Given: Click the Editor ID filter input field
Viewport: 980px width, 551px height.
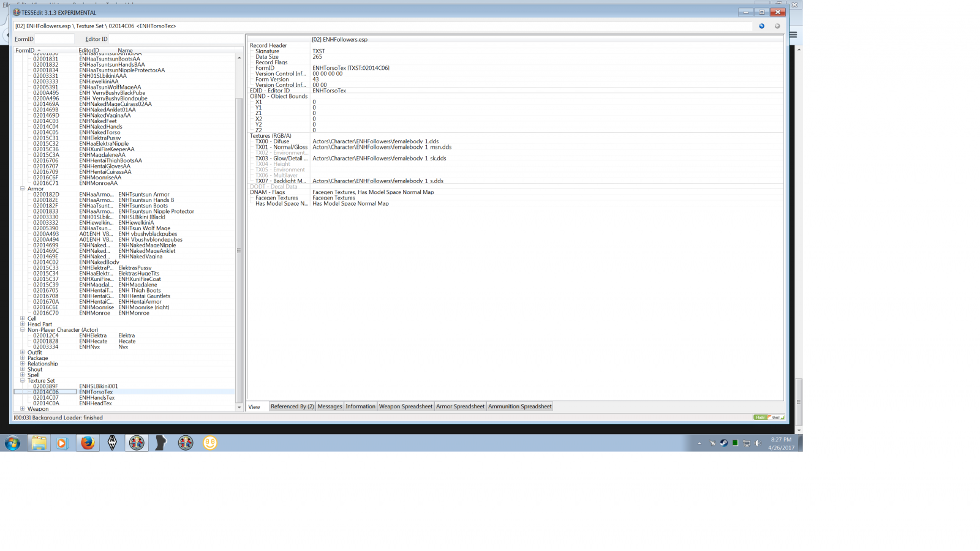Looking at the screenshot, I should click(x=176, y=39).
